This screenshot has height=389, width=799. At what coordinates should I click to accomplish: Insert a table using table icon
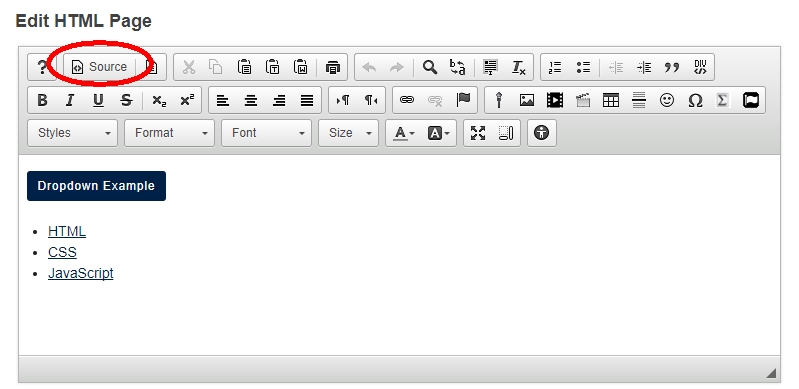point(610,100)
